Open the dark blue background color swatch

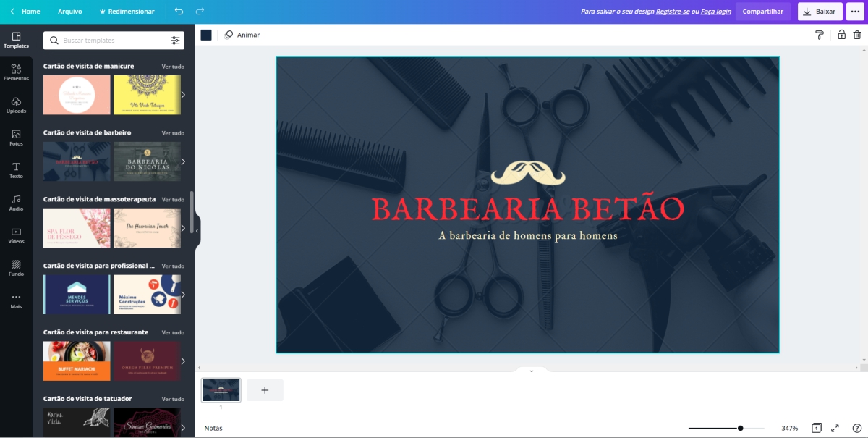pyautogui.click(x=206, y=35)
